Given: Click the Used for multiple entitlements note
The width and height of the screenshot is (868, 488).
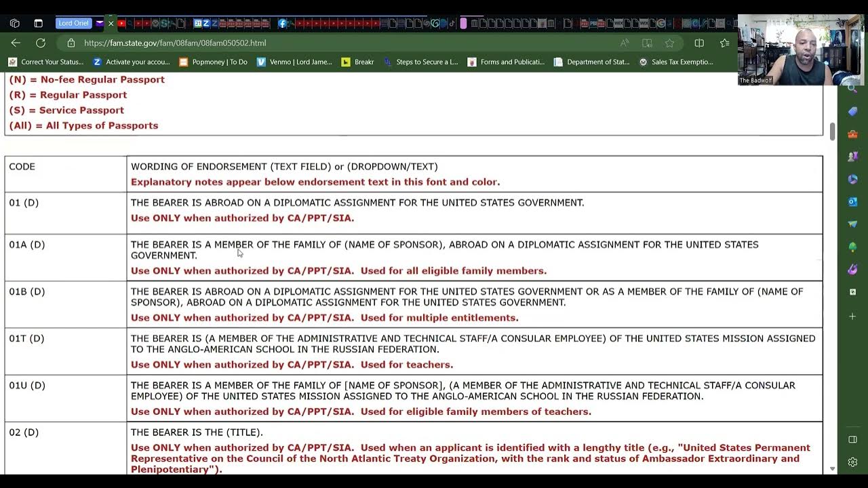Looking at the screenshot, I should (x=439, y=318).
